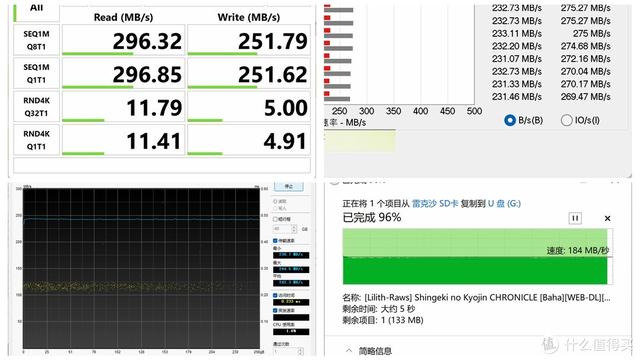
Task: Click the CPU usage readout value
Action: coord(291,331)
